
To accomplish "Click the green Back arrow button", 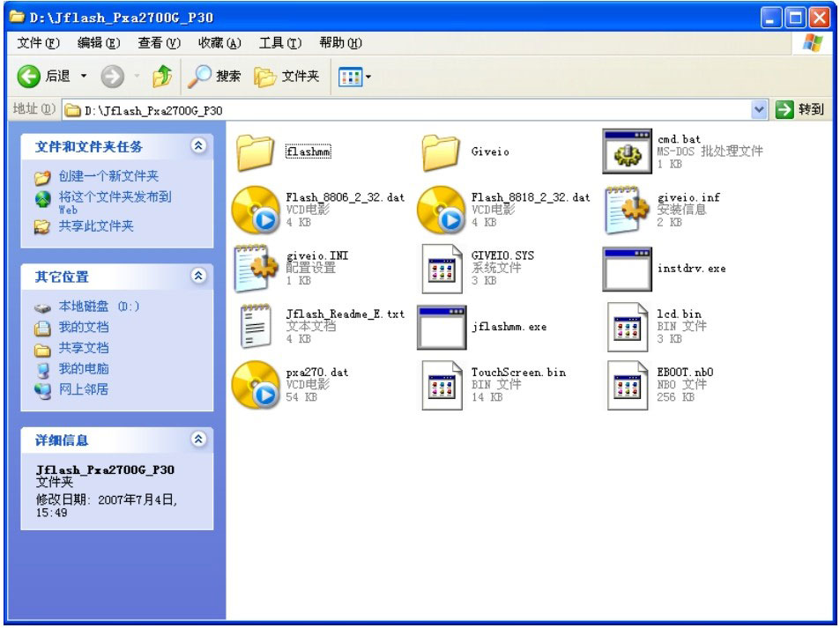I will click(x=29, y=77).
